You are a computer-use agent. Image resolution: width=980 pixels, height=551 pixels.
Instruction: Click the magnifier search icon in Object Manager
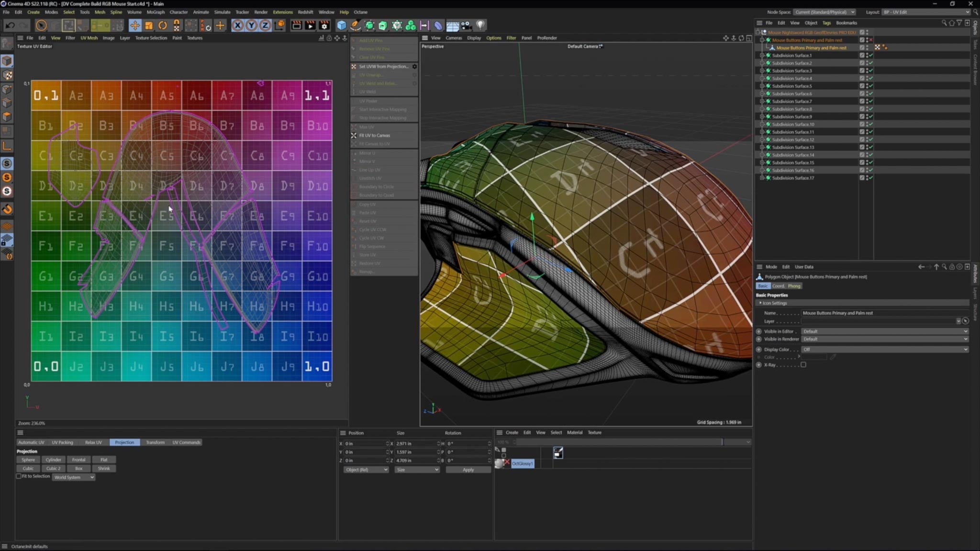pyautogui.click(x=944, y=23)
